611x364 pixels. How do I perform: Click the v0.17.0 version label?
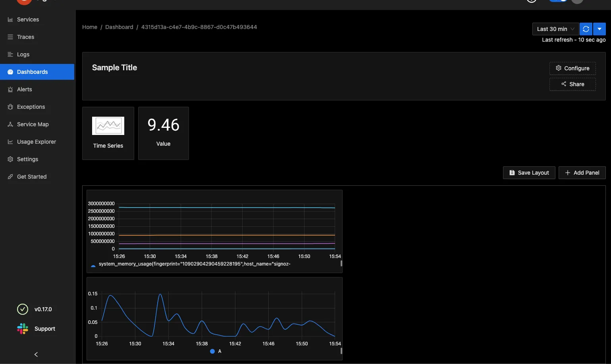(43, 309)
